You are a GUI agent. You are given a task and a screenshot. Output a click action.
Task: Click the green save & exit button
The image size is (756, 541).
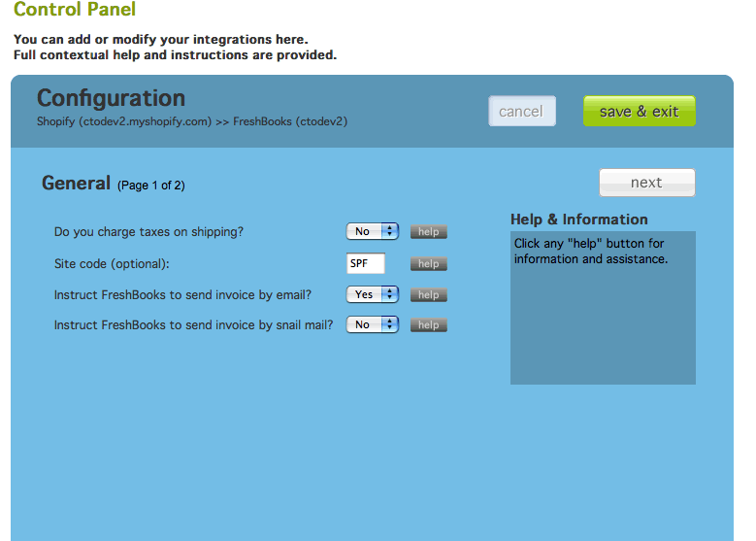click(x=639, y=111)
